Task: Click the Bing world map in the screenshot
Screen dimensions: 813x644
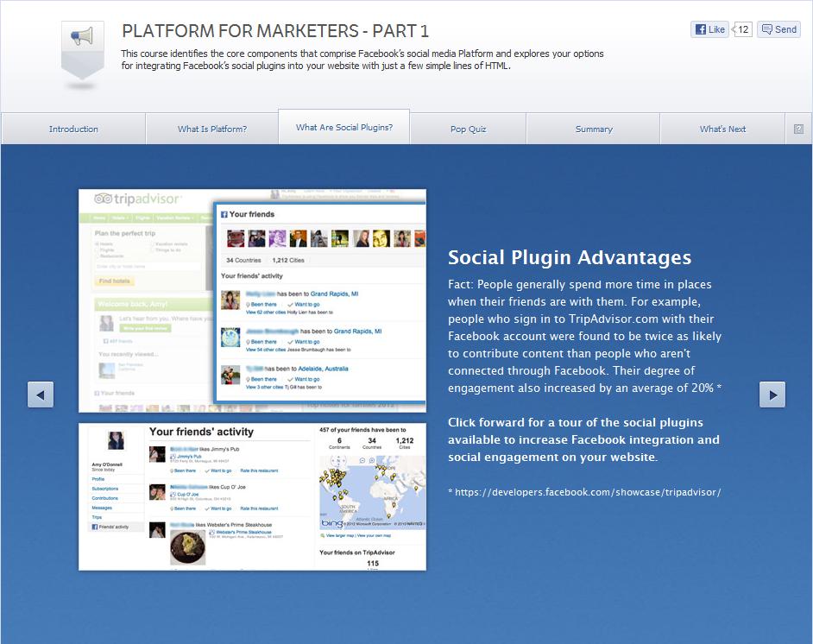Action: pyautogui.click(x=372, y=493)
